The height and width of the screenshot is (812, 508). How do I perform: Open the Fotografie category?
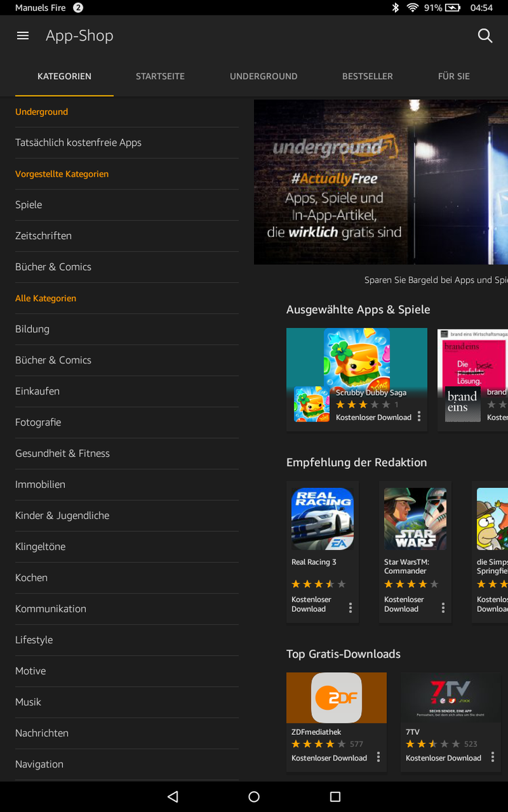click(x=127, y=423)
